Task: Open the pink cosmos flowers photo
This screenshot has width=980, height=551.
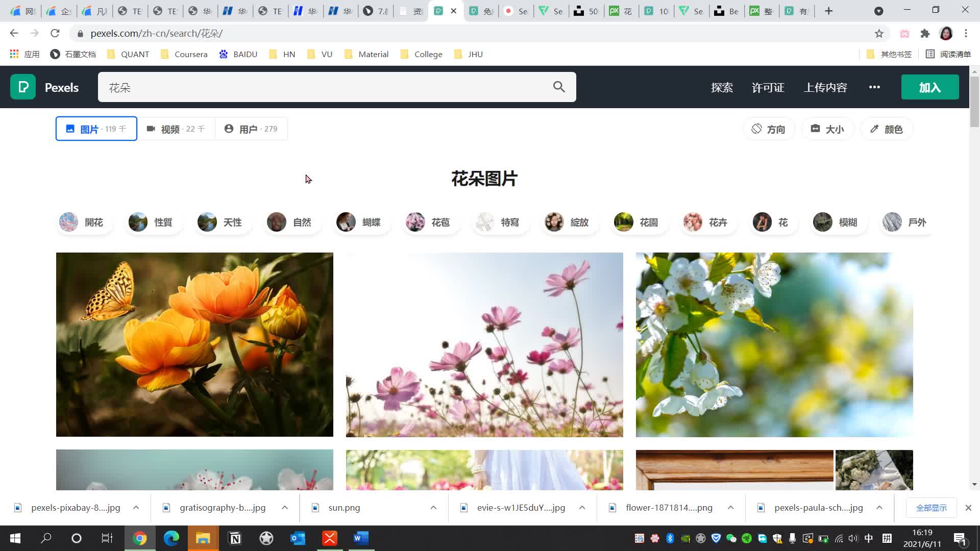Action: [484, 344]
